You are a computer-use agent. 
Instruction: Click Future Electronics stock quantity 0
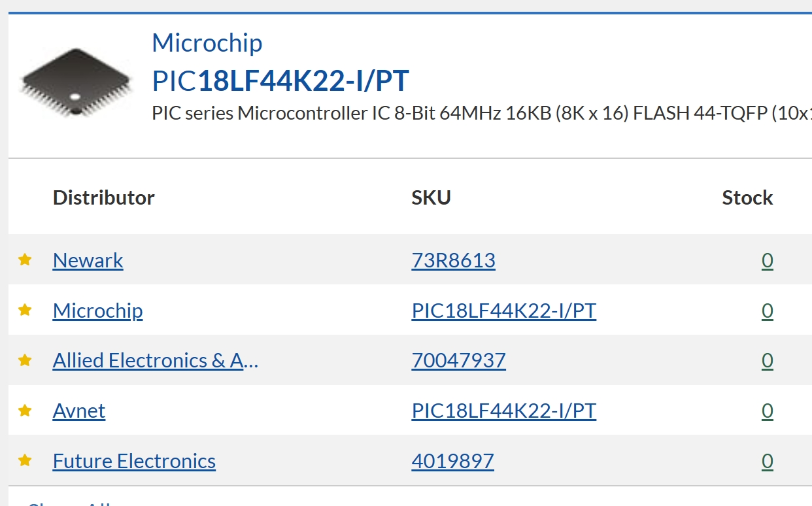tap(768, 461)
